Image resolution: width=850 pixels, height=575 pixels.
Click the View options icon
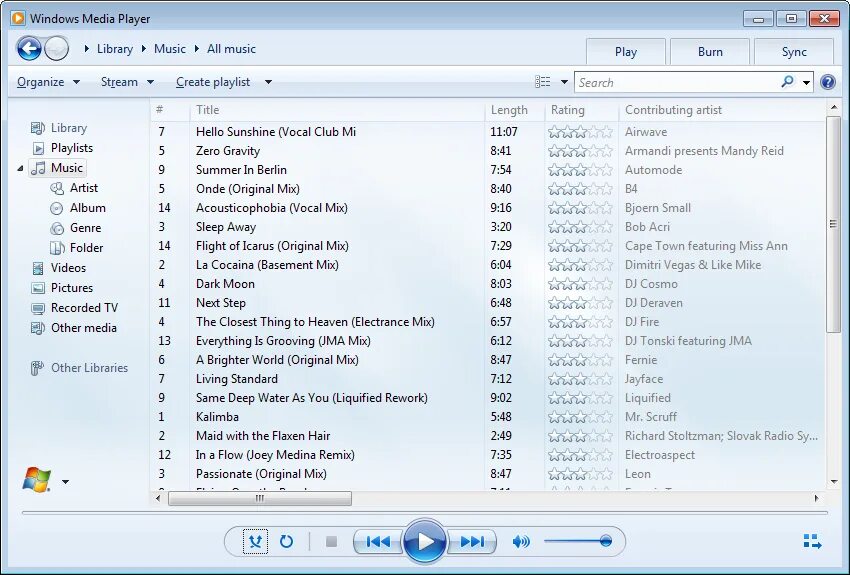[x=543, y=82]
